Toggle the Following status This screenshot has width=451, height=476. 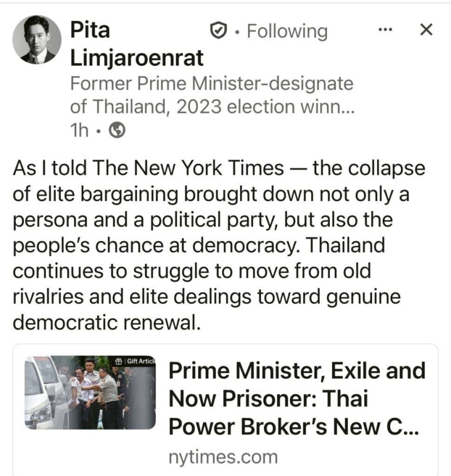(287, 30)
